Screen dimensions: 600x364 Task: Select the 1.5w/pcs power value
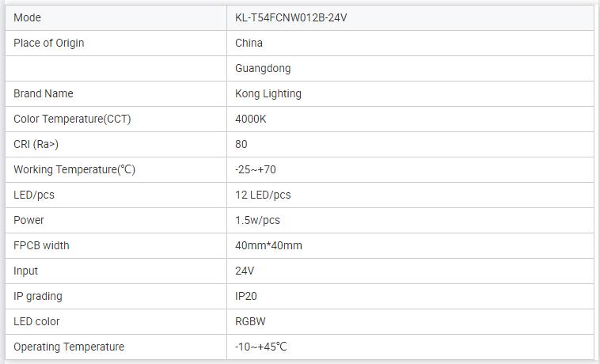[x=257, y=220]
